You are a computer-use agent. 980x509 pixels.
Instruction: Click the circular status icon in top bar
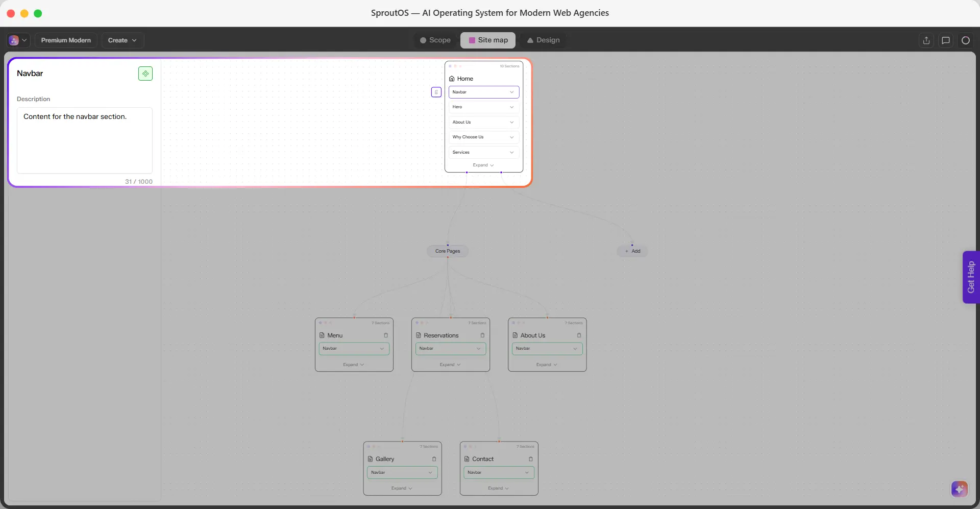click(x=965, y=40)
